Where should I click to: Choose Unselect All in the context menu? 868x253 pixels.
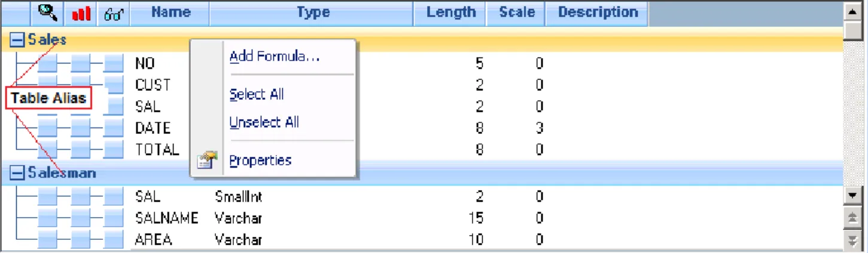point(264,122)
